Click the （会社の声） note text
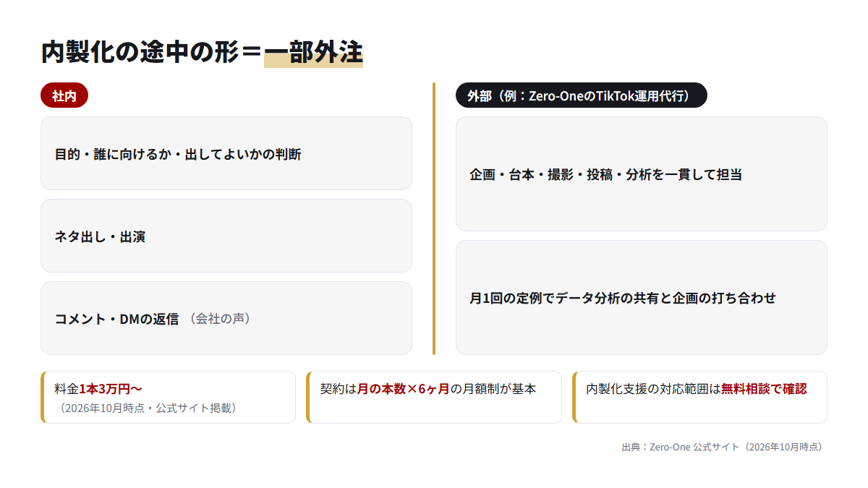Screen dimensions: 868x488 point(221,318)
